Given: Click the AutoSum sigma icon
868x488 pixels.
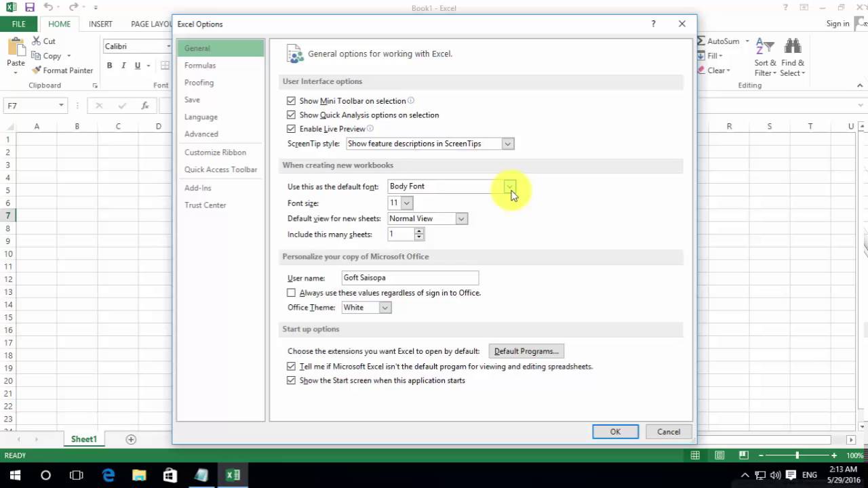Looking at the screenshot, I should 701,41.
